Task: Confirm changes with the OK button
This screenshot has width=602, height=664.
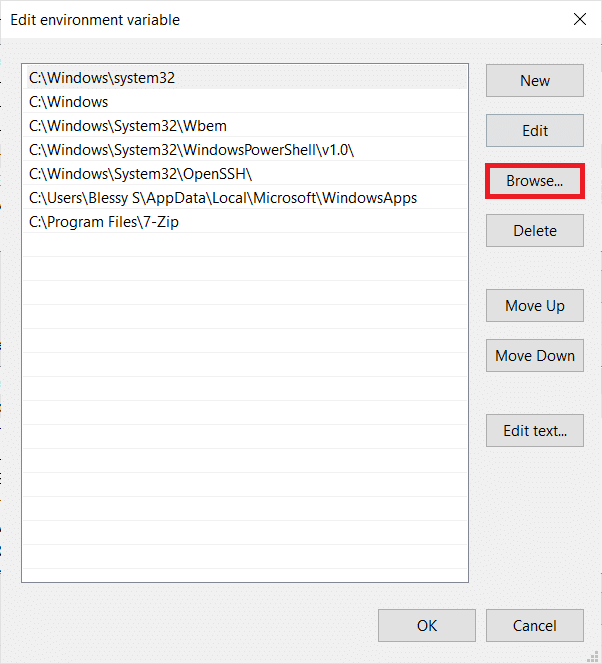Action: point(427,626)
